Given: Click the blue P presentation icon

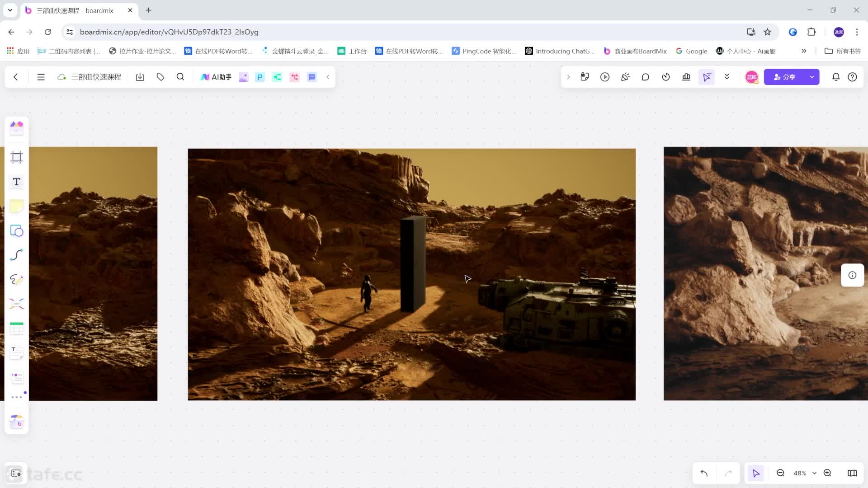Looking at the screenshot, I should click(260, 77).
